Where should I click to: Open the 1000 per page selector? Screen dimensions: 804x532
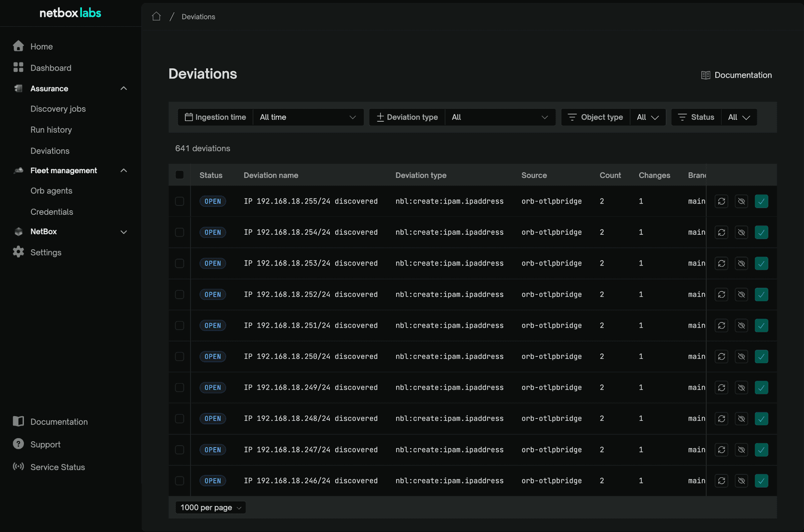[210, 508]
